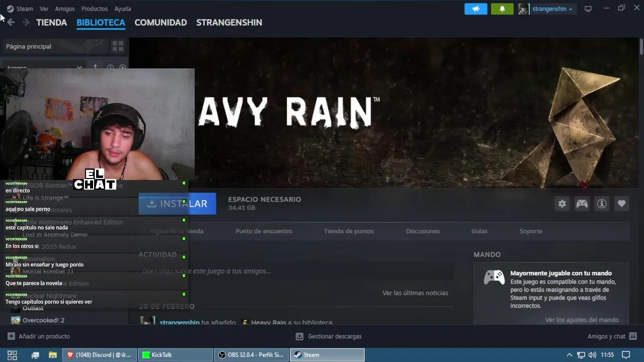Click the volume speaker tray icon

592,355
